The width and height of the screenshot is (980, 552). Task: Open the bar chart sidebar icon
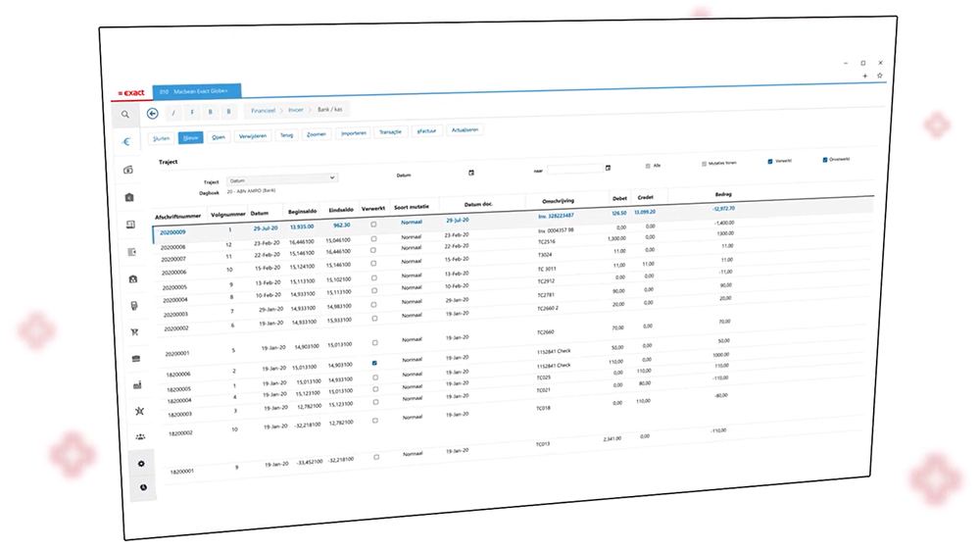tap(136, 383)
